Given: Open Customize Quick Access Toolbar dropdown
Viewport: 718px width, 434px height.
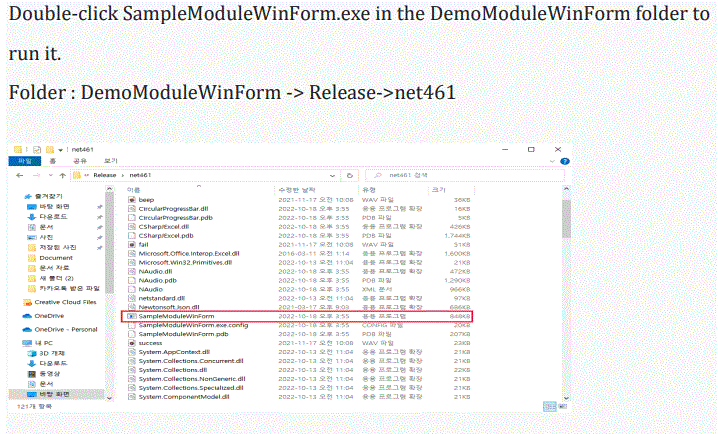Looking at the screenshot, I should (60, 150).
